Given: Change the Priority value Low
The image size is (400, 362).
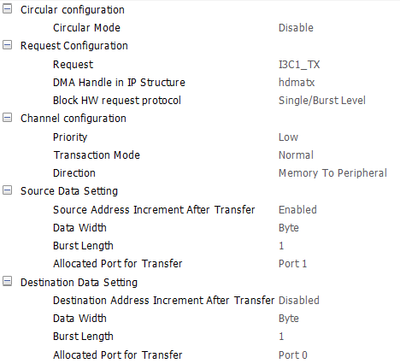Looking at the screenshot, I should pos(288,137).
